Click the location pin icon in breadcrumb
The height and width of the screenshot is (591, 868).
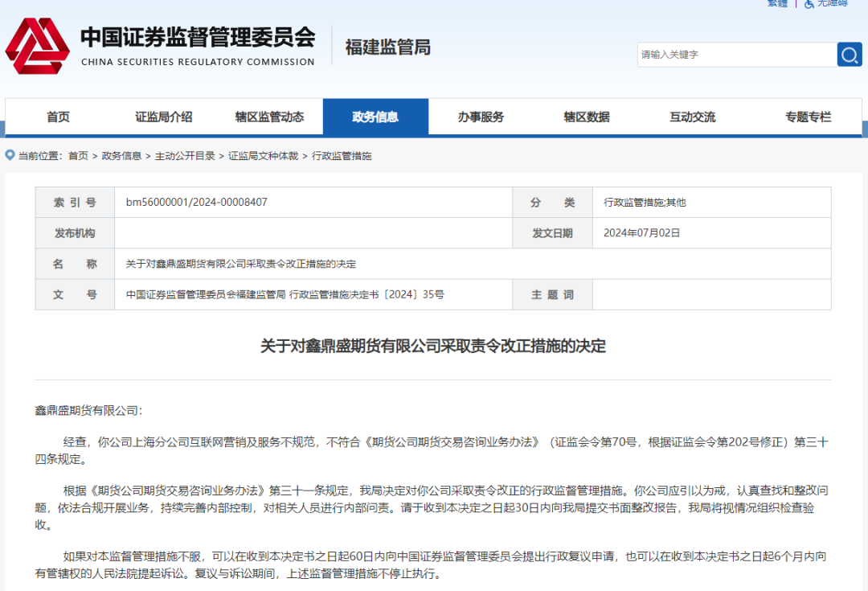click(10, 155)
